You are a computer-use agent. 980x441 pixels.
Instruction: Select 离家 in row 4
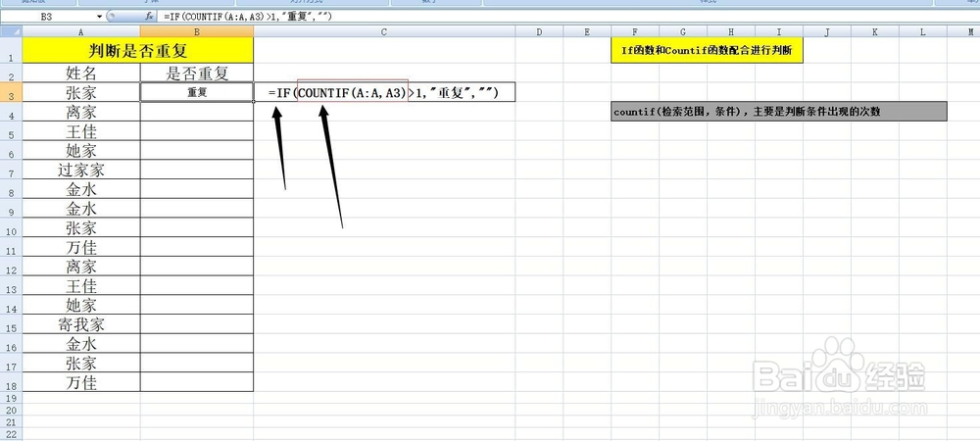[81, 112]
